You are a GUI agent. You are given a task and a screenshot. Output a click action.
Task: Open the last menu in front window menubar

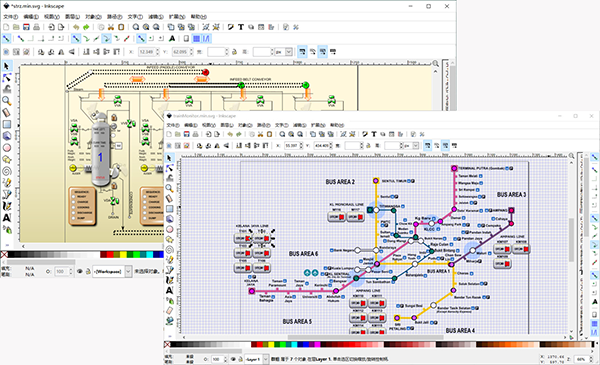(x=337, y=125)
